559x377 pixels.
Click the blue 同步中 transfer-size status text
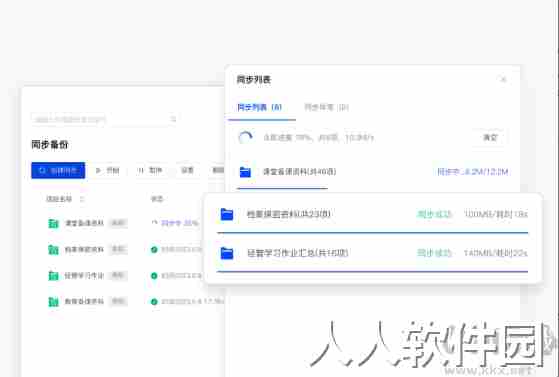[x=473, y=172]
